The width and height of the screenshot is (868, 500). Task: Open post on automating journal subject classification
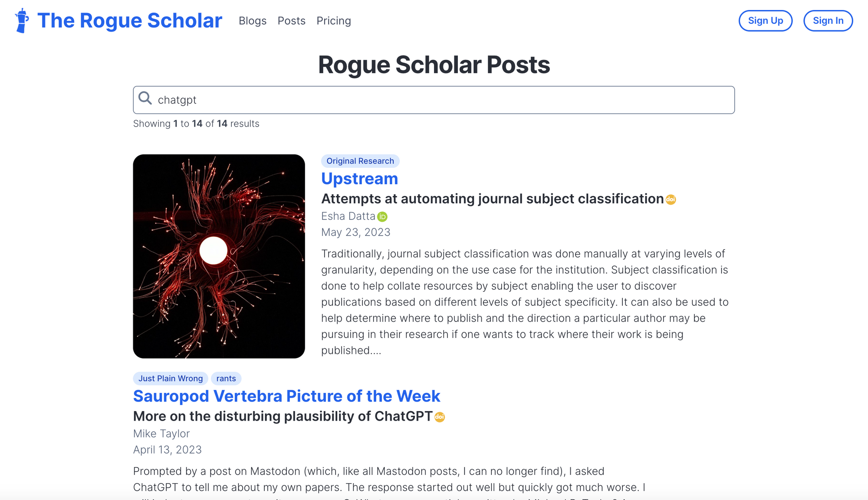pyautogui.click(x=493, y=199)
